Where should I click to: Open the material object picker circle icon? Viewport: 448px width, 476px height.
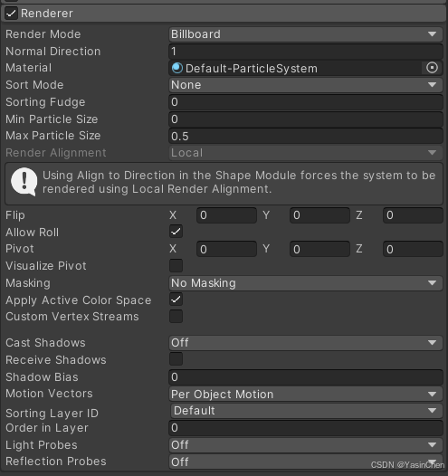(x=432, y=68)
